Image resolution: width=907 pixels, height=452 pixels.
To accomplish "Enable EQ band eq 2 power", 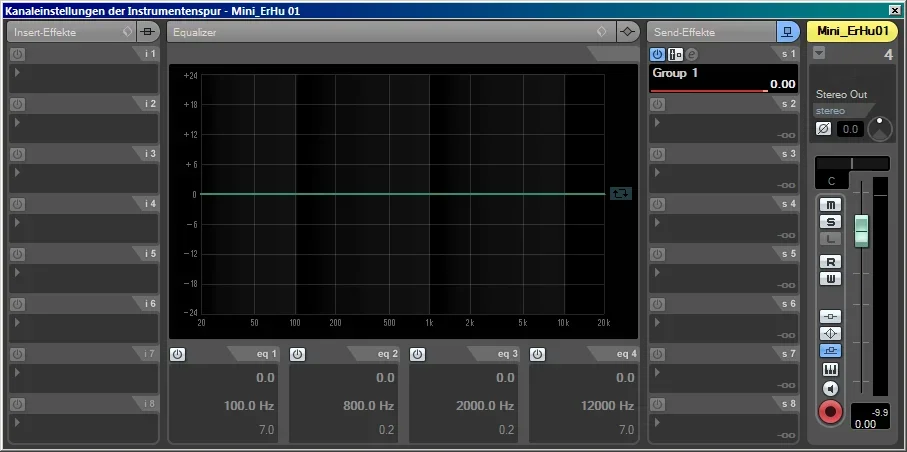I will 297,354.
